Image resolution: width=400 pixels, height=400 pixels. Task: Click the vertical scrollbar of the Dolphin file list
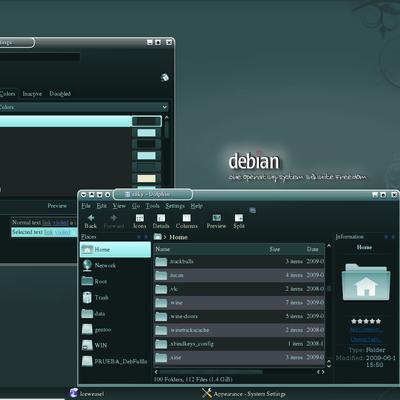coord(329,288)
